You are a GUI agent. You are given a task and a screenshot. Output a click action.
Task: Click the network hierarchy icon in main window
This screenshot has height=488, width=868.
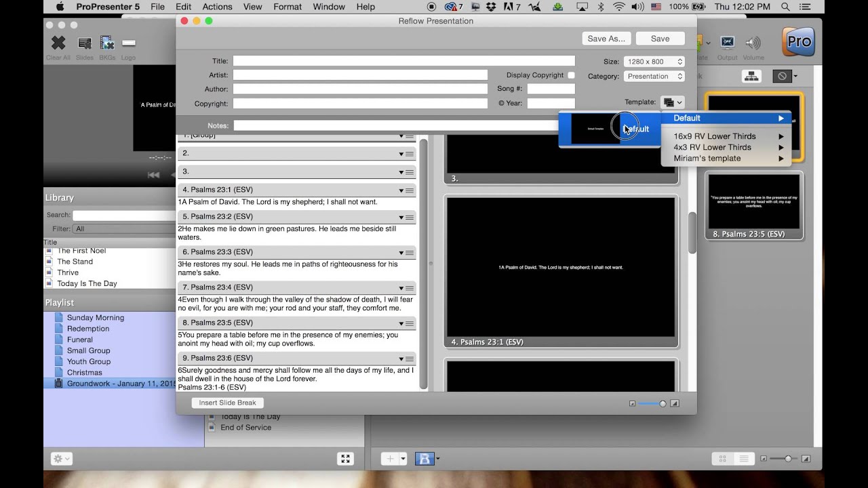point(751,77)
